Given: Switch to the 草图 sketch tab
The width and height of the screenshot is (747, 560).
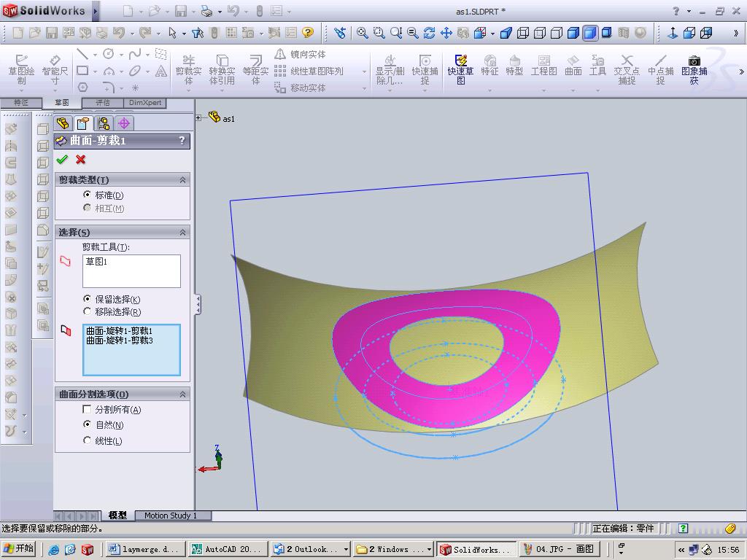Looking at the screenshot, I should [x=62, y=102].
